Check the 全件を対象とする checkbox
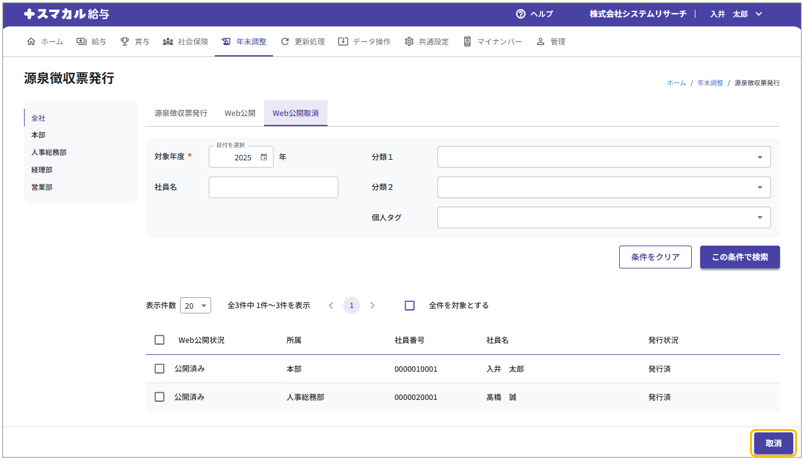804x460 pixels. (409, 305)
